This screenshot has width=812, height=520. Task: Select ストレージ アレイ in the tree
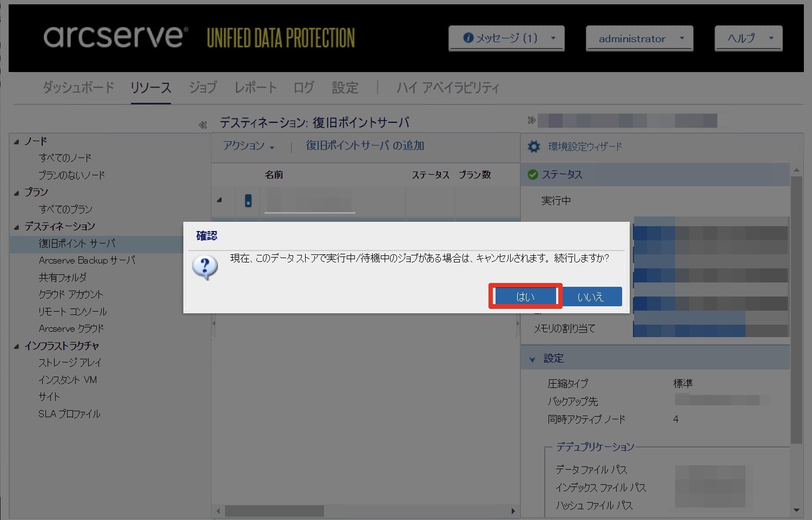[70, 363]
